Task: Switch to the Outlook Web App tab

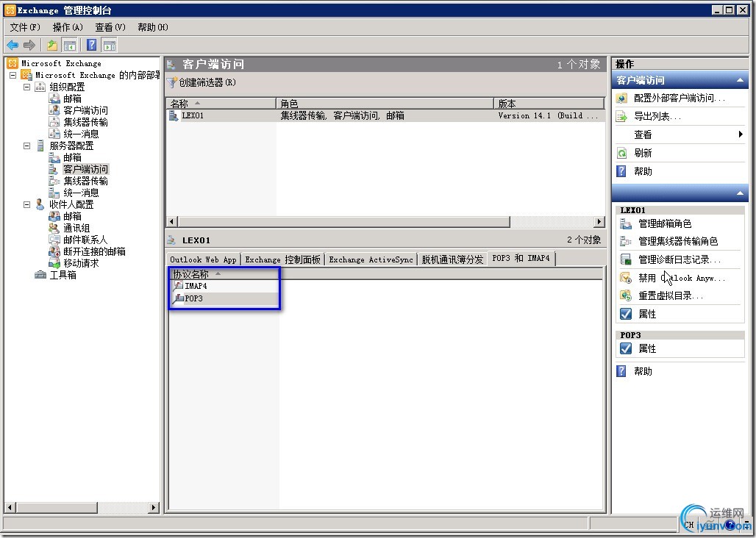Action: [203, 259]
